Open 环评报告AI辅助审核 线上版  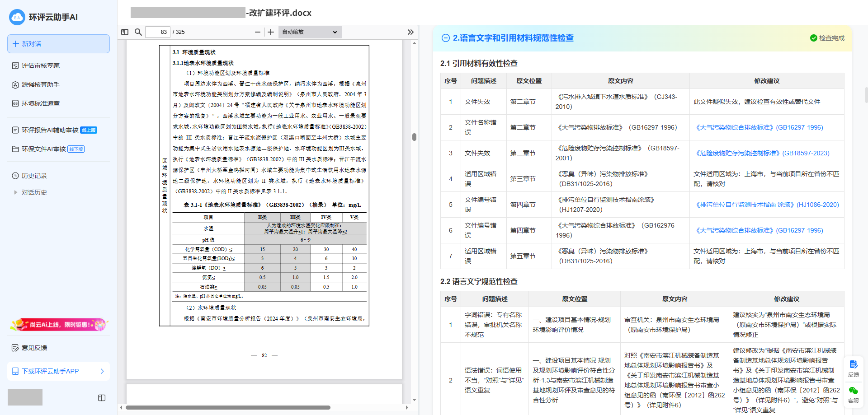54,130
